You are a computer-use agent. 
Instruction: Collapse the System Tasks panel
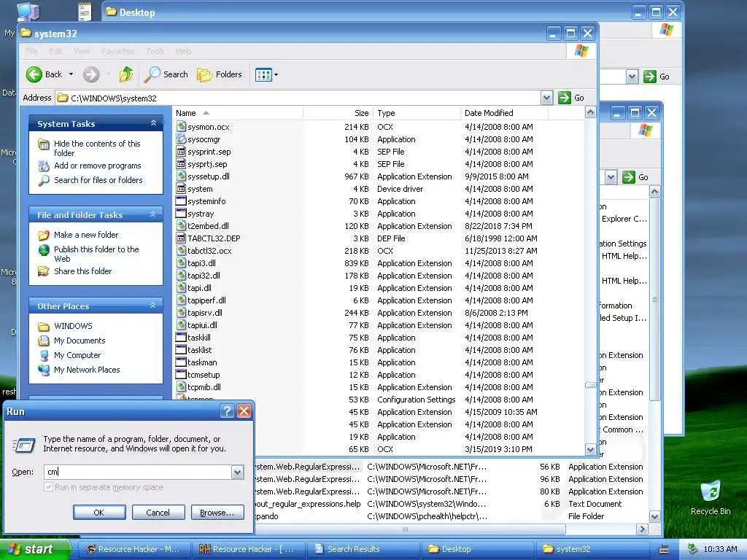[153, 123]
